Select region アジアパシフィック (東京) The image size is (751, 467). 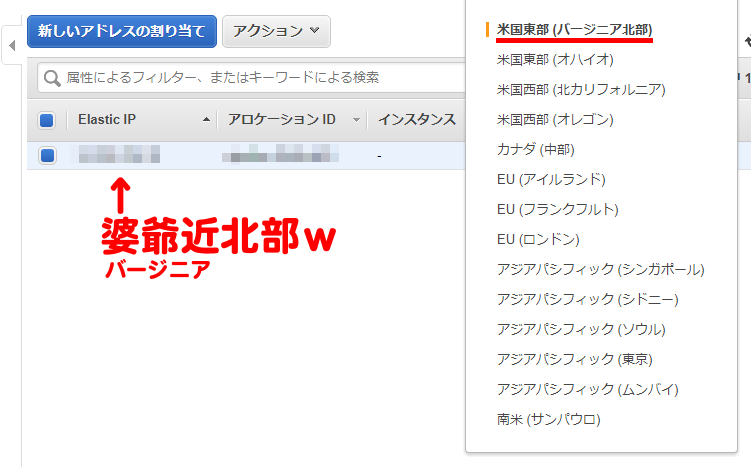click(x=574, y=359)
